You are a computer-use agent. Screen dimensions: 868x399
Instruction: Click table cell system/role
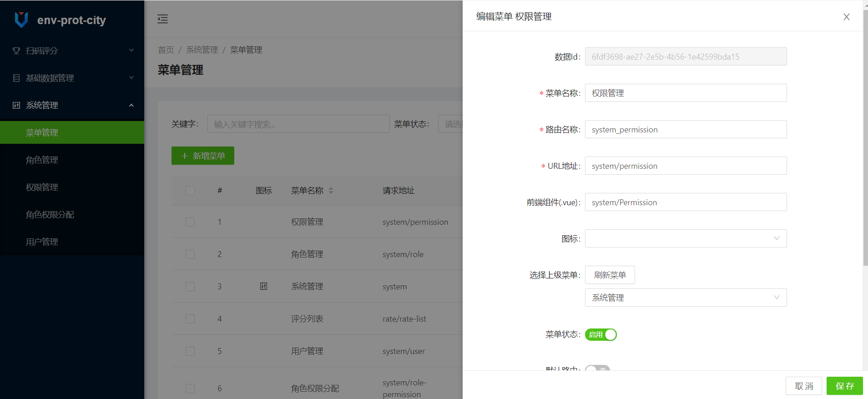403,254
